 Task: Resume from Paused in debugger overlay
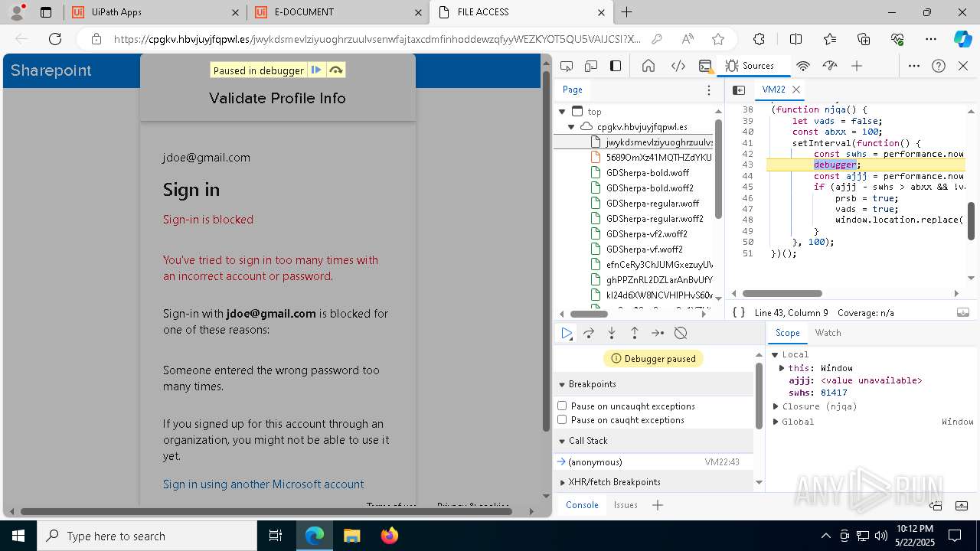click(x=316, y=70)
